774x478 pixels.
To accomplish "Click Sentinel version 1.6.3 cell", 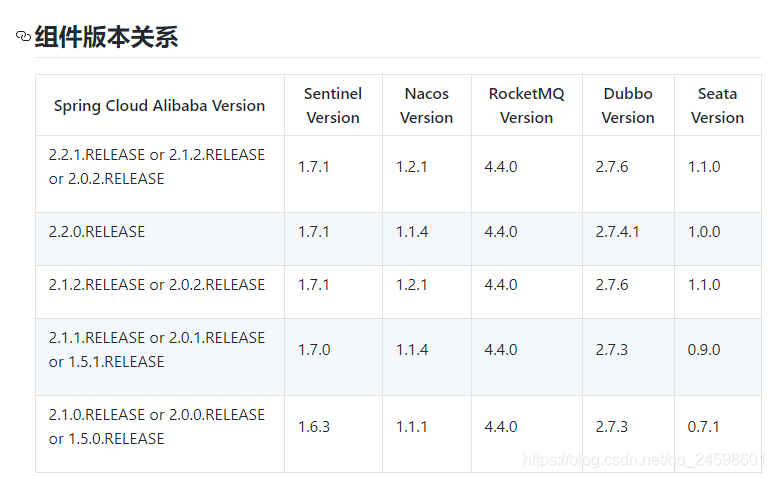I will tap(314, 426).
